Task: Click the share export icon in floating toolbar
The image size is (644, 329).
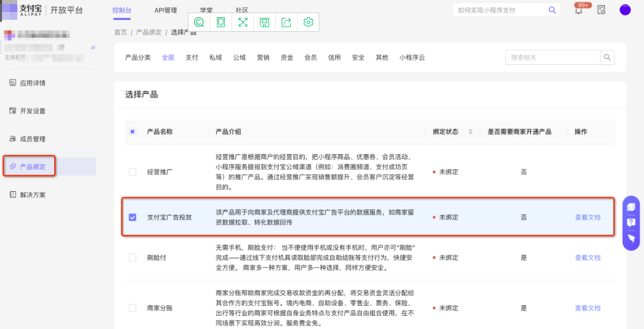Action: click(x=286, y=23)
